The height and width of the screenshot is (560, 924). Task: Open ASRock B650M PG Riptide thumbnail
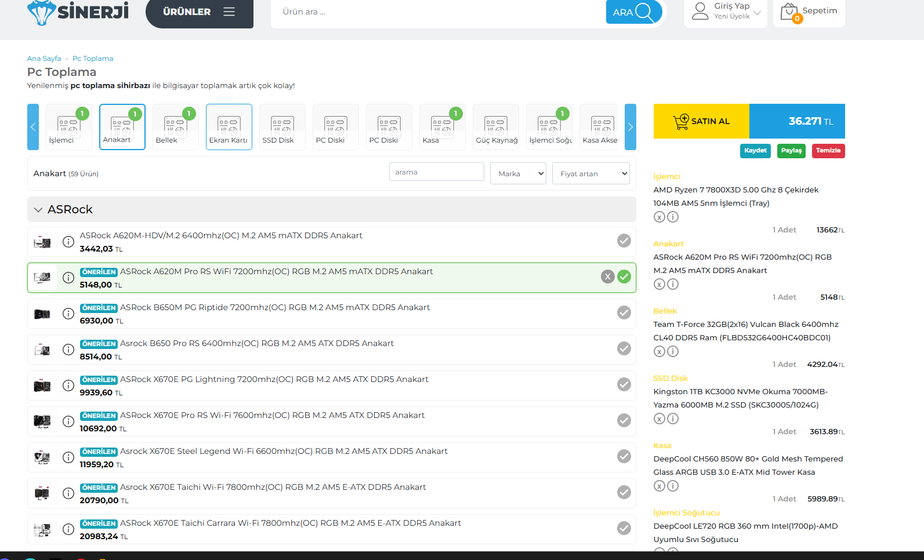click(x=42, y=314)
